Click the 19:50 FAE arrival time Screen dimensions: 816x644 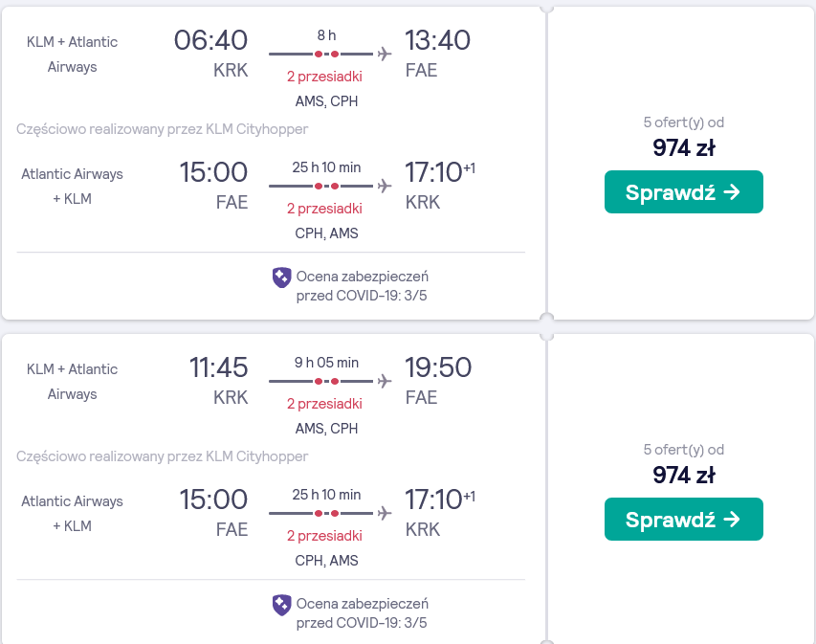coord(438,367)
